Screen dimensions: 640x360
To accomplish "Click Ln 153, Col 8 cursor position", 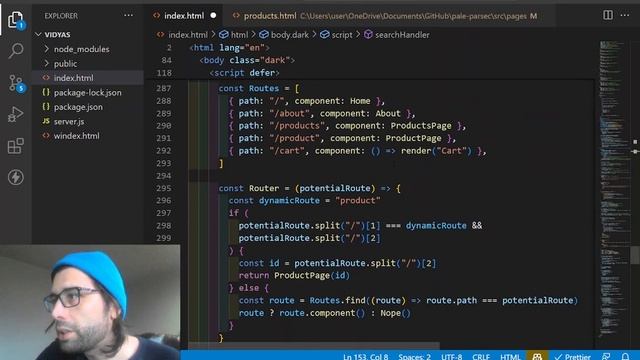I will 365,357.
